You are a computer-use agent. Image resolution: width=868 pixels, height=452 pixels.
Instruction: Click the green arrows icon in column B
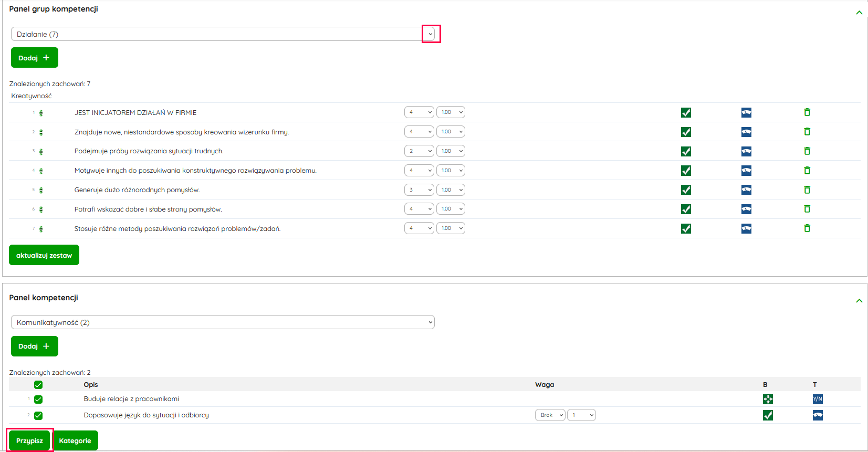point(768,400)
